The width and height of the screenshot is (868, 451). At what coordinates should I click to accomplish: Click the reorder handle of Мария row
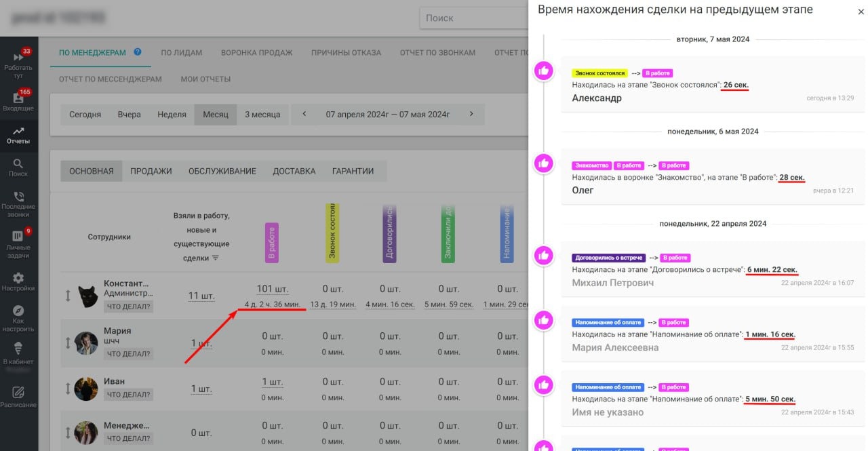[x=68, y=343]
